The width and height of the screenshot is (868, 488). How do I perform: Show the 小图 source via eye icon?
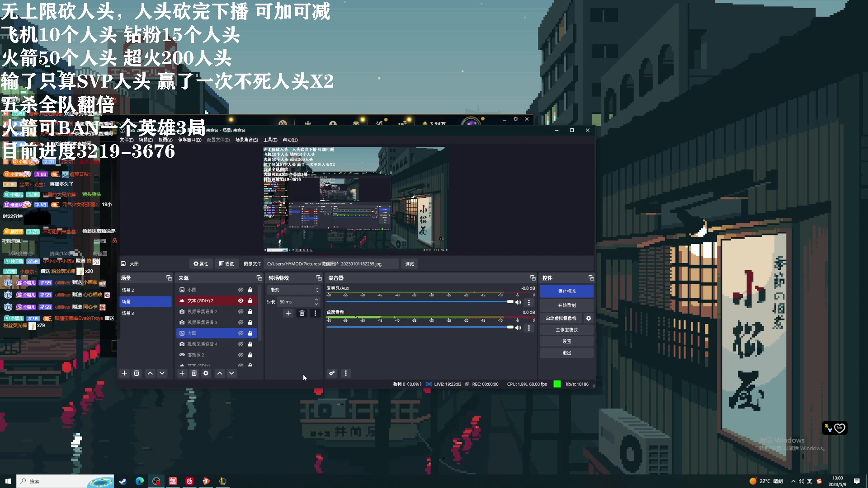coord(241,290)
